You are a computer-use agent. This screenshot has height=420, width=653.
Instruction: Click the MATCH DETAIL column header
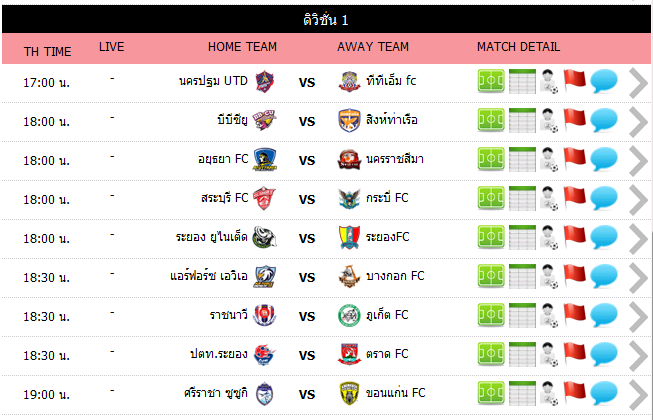518,47
